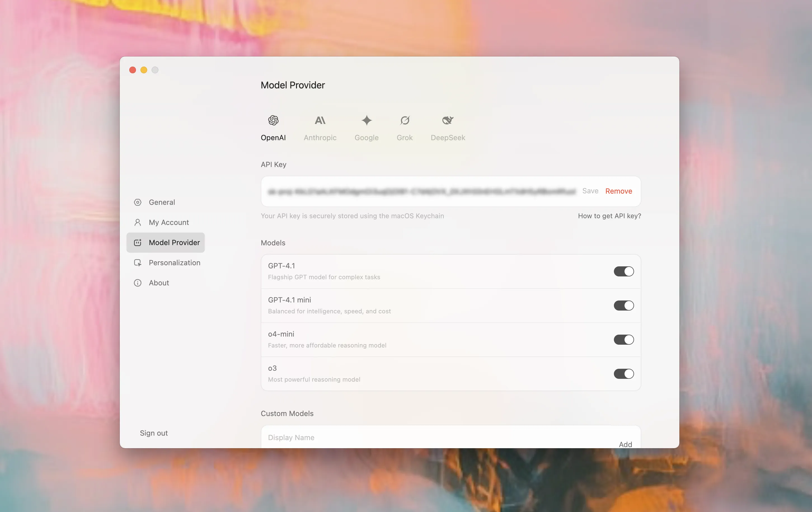
Task: Select the OpenAI provider icon
Action: pyautogui.click(x=273, y=121)
